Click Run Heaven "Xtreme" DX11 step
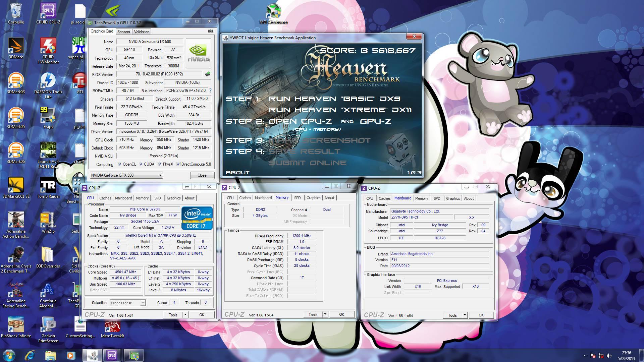This screenshot has height=362, width=644. click(x=340, y=110)
